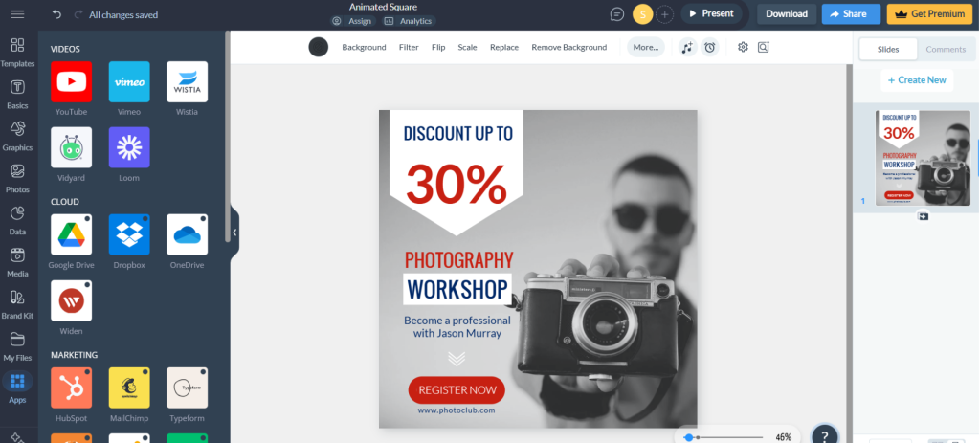Switch to the Slides tab
This screenshot has width=980, height=443.
[888, 49]
